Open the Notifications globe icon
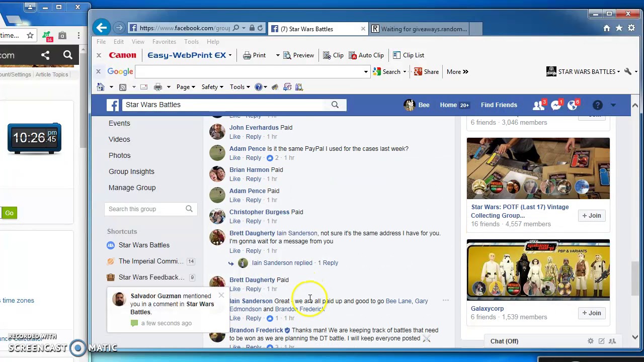This screenshot has height=362, width=644. 573,105
